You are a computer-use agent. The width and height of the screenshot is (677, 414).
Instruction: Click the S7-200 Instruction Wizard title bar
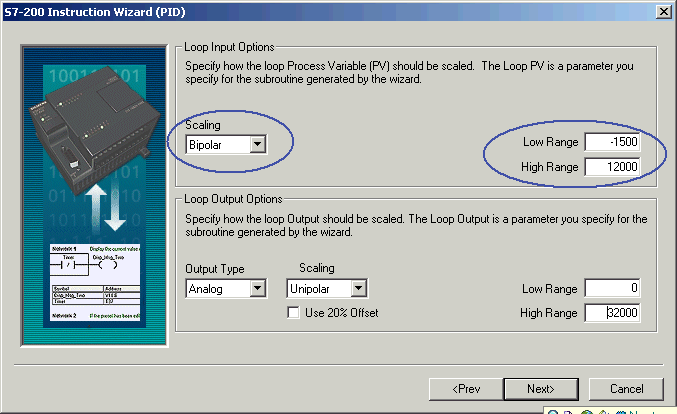coord(300,10)
